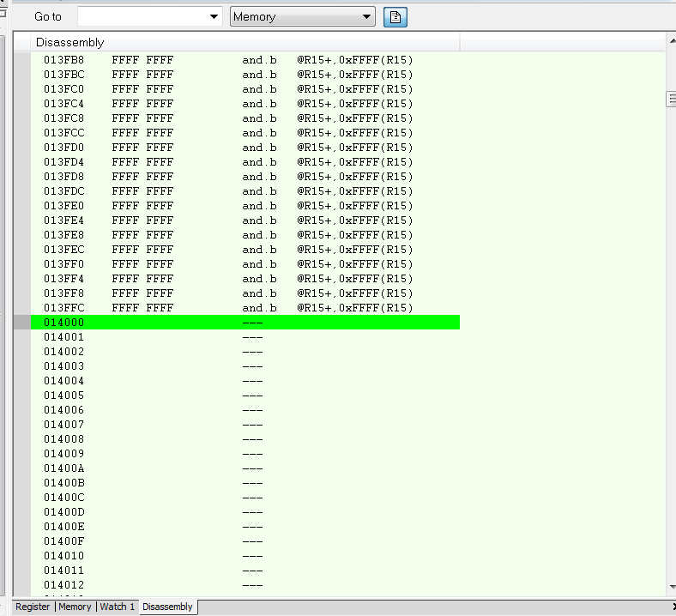Select the row at address 014008
This screenshot has width=676, height=616.
tap(244, 438)
